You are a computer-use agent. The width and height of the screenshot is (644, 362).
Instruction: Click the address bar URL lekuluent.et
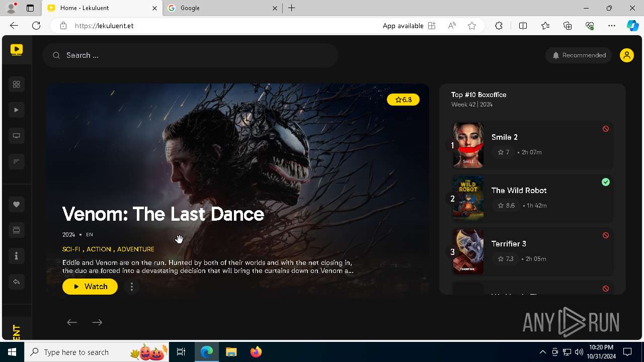[x=104, y=26]
